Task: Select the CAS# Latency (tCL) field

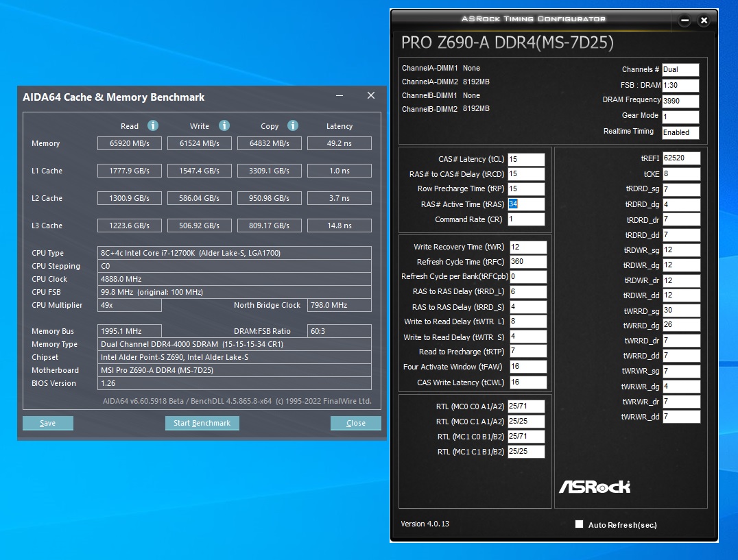Action: [526, 160]
